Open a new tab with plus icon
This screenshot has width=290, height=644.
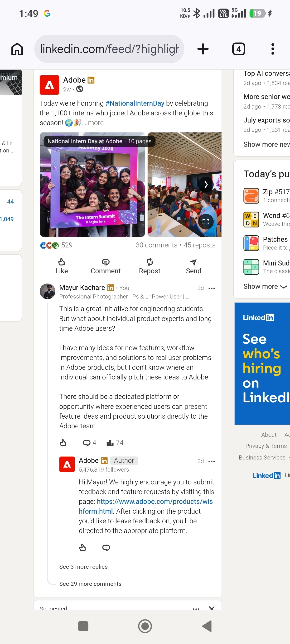click(x=203, y=49)
